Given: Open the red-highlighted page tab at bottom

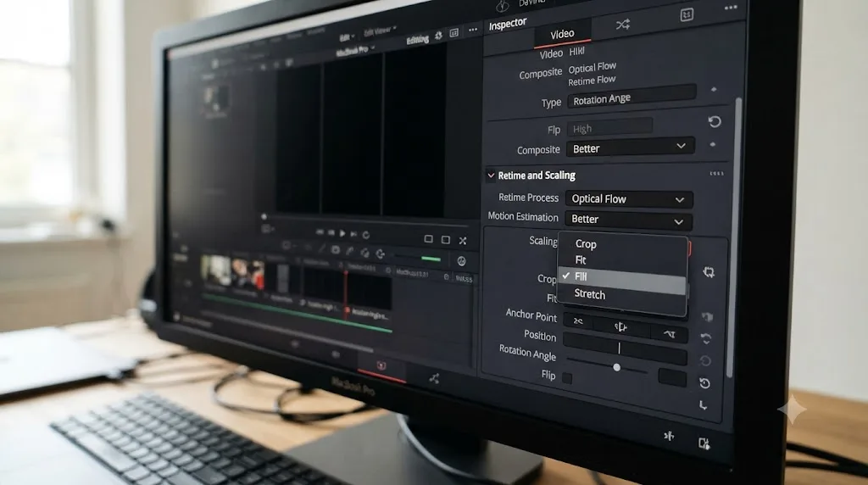Looking at the screenshot, I should [381, 366].
